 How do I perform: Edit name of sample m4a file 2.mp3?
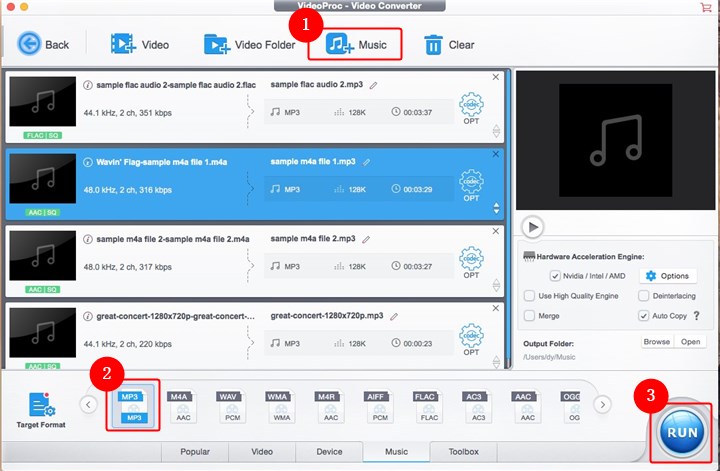366,239
